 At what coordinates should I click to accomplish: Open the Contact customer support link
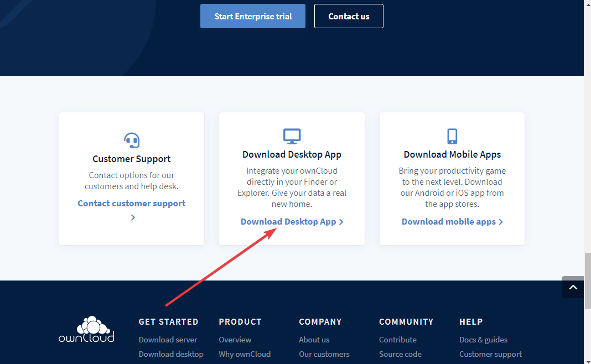click(132, 204)
